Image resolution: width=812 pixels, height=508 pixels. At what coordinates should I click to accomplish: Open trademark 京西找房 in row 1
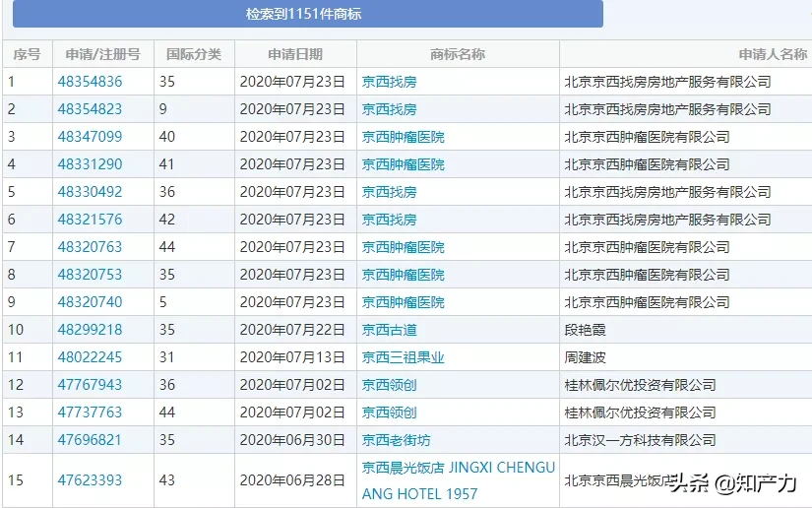coord(389,82)
